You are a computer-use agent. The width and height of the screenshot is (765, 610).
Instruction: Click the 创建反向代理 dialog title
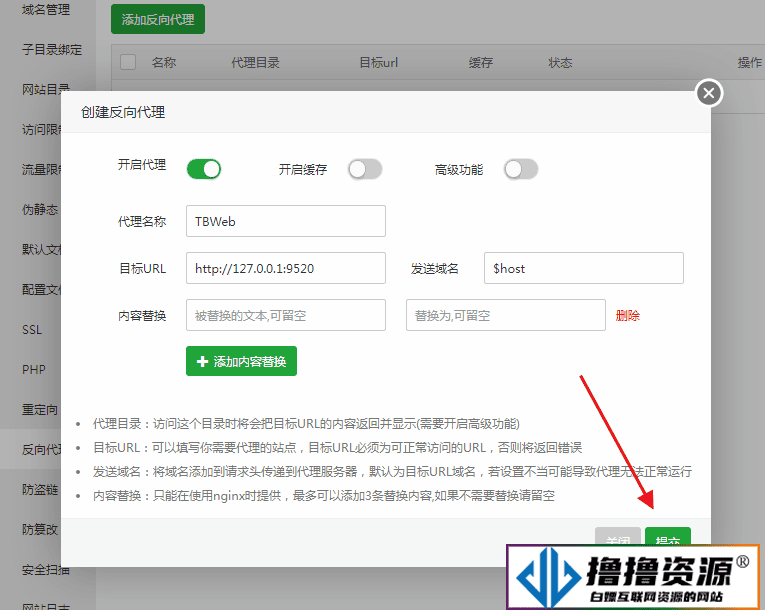[123, 112]
